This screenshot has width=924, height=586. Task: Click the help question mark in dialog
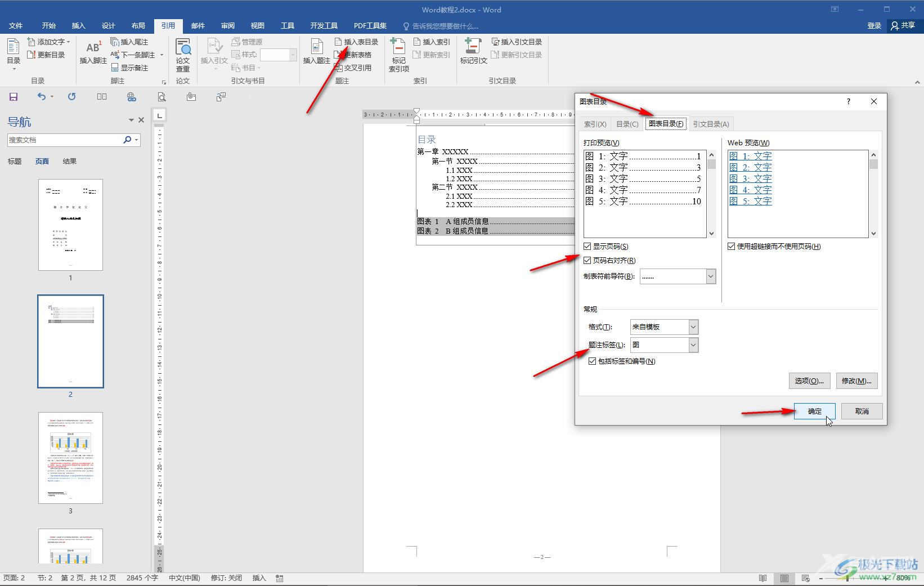click(x=849, y=101)
